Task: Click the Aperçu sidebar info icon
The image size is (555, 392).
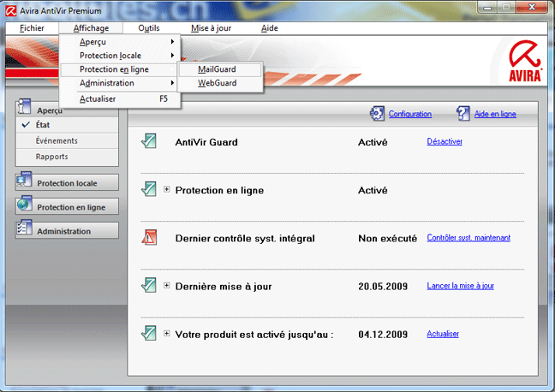Action: pos(24,106)
